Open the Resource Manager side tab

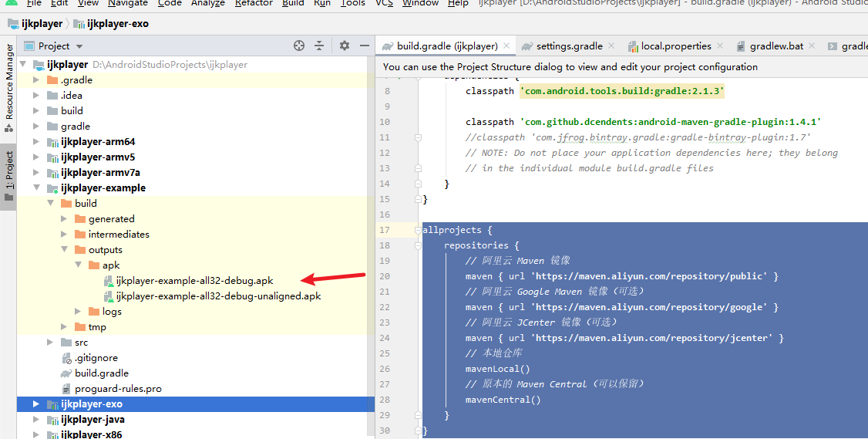[8, 88]
